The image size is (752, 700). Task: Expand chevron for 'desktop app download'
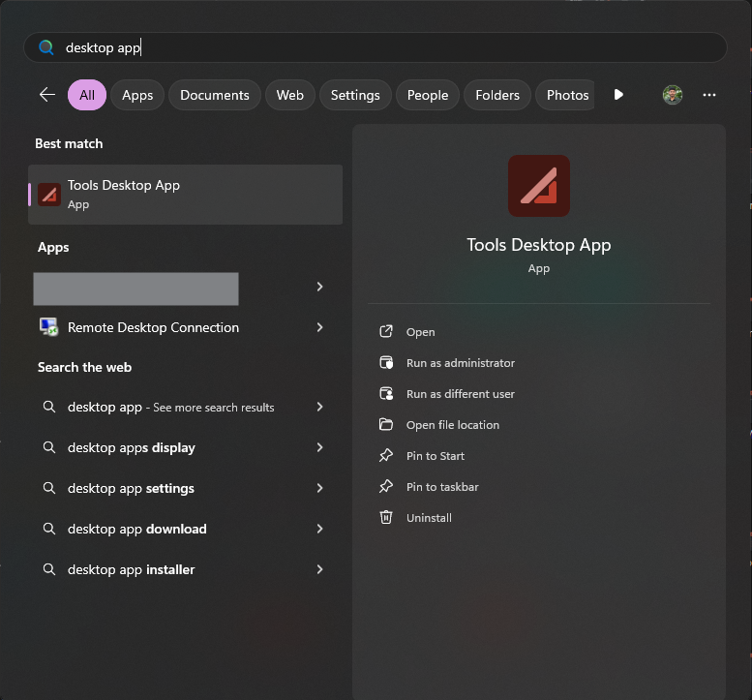(x=320, y=529)
